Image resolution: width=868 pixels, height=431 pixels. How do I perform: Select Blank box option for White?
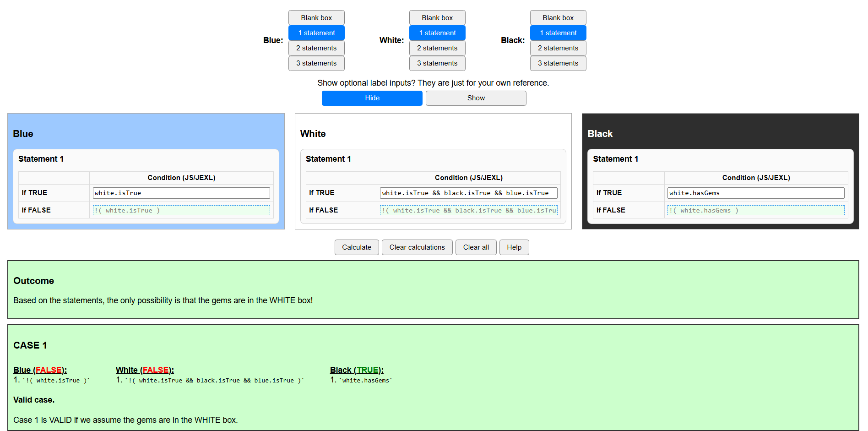(x=437, y=18)
